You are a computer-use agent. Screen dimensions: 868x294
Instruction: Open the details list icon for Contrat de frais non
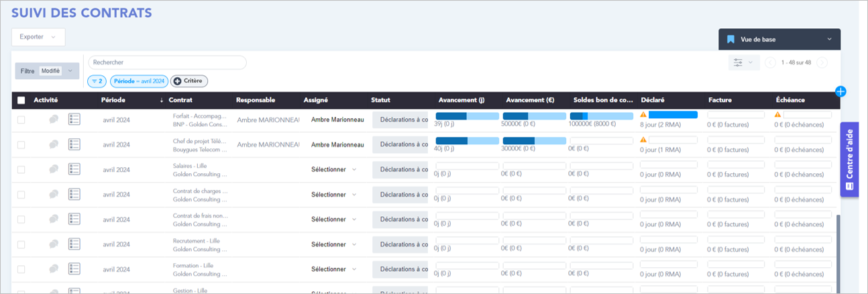click(74, 219)
